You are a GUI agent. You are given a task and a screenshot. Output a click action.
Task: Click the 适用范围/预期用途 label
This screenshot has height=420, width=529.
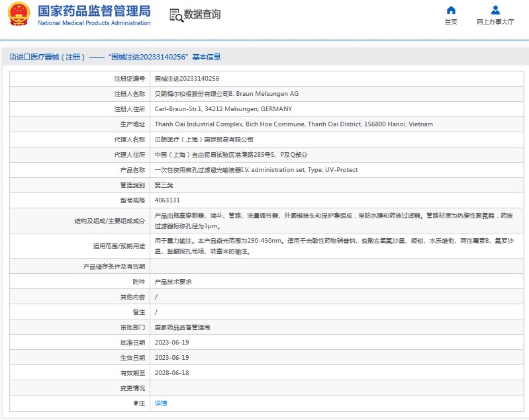tap(119, 246)
